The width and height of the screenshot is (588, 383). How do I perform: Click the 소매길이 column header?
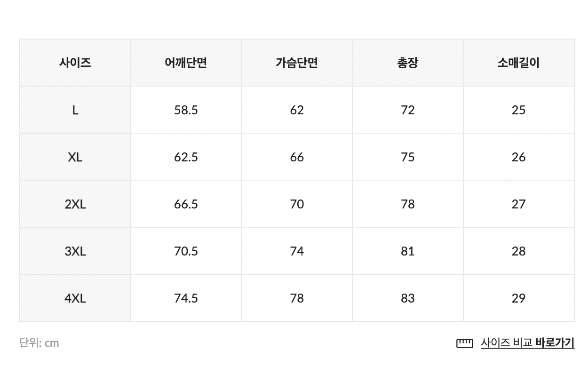[518, 63]
